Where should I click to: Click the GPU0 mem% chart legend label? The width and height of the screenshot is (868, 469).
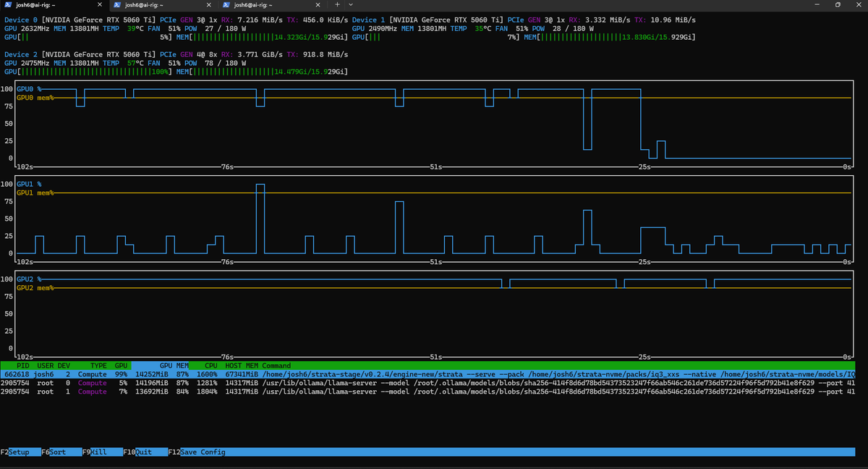click(35, 98)
